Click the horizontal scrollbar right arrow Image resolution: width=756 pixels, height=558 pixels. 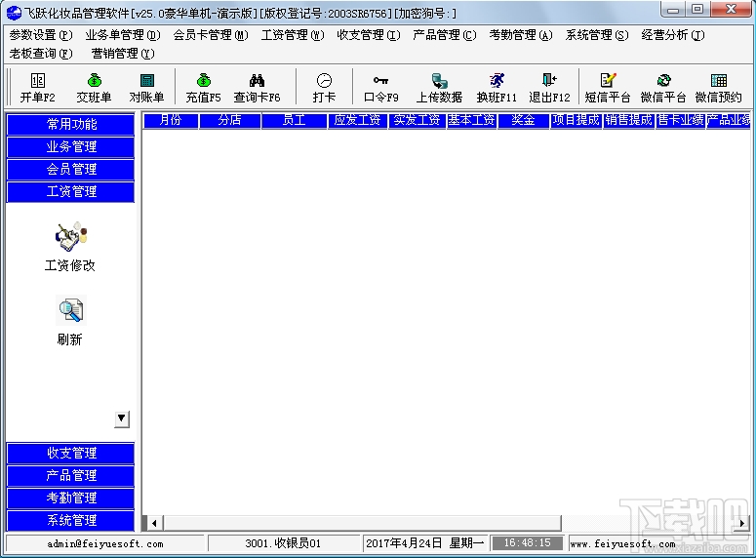(x=742, y=523)
